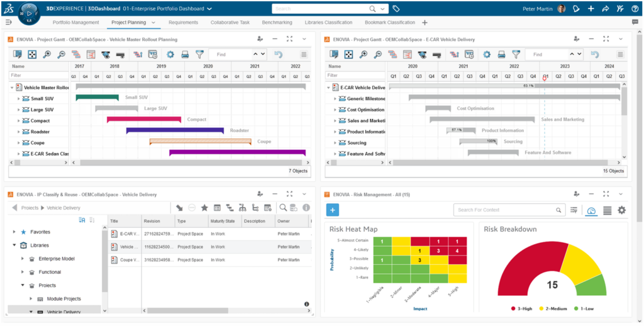
Task: Collapse the Libraries tree node
Action: click(x=14, y=245)
